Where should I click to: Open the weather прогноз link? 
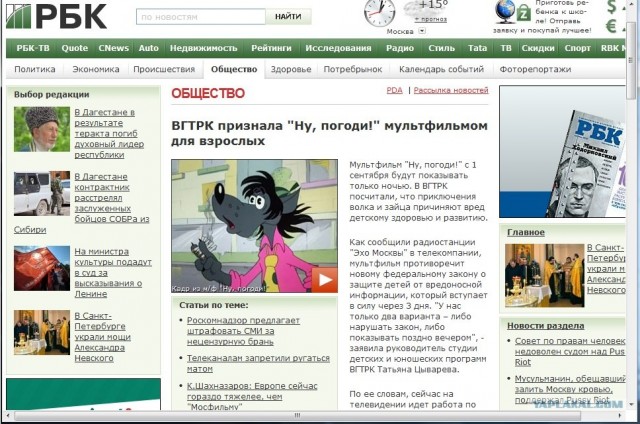431,19
